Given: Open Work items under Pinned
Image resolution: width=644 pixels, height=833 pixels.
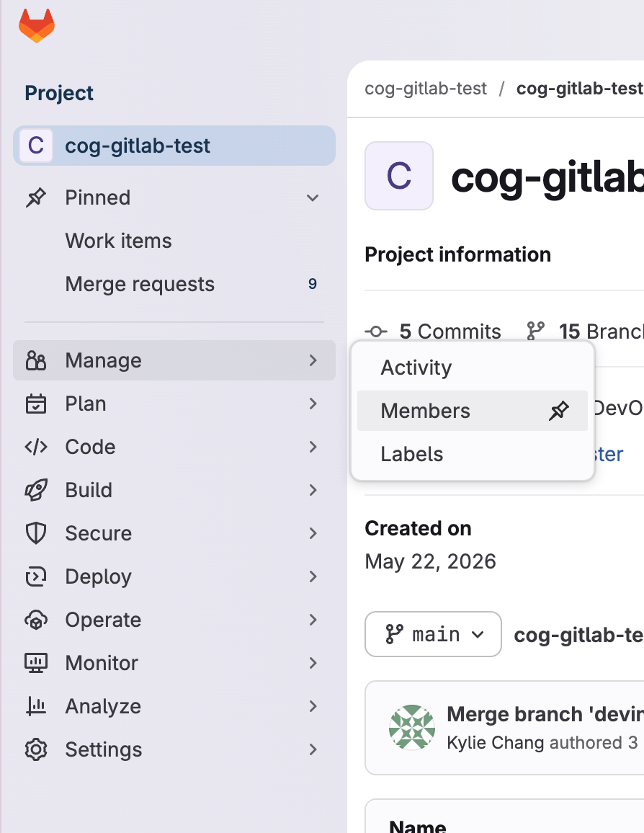Looking at the screenshot, I should pos(174,241).
